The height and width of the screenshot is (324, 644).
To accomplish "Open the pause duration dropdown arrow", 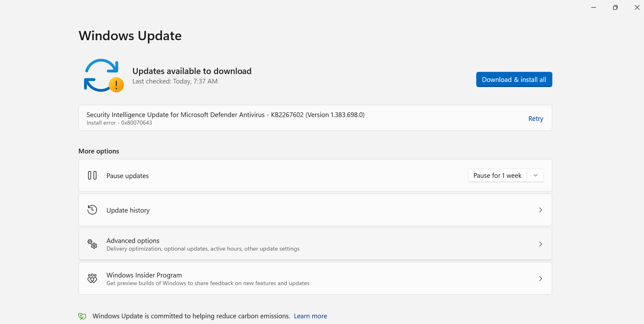I will pos(535,175).
